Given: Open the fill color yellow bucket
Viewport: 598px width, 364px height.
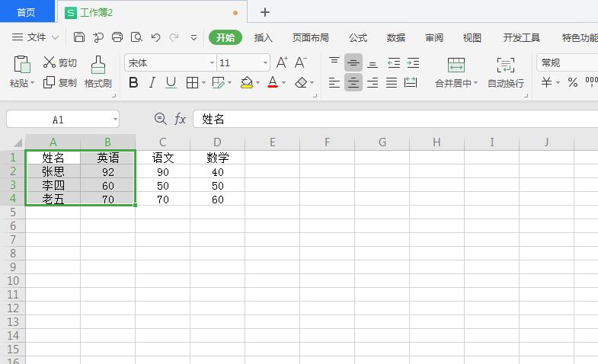Looking at the screenshot, I should 247,82.
